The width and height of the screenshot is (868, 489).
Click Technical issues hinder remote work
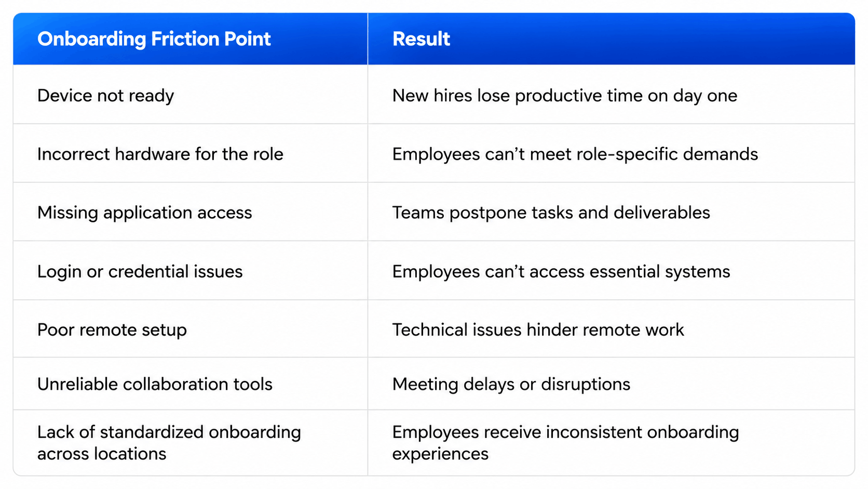point(538,330)
